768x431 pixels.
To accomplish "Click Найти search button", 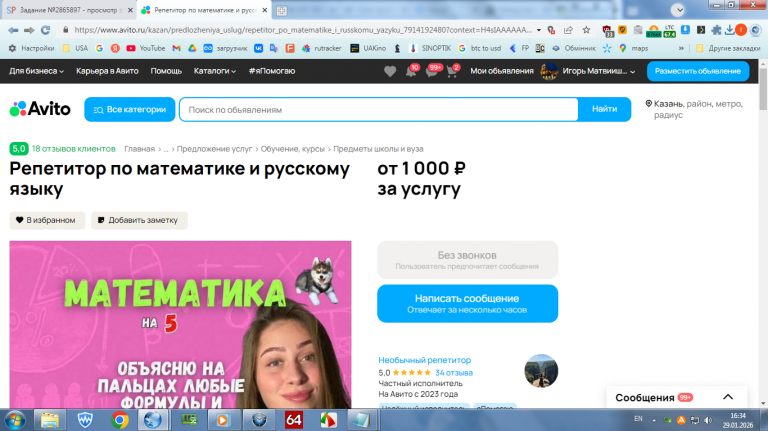I will coord(604,109).
